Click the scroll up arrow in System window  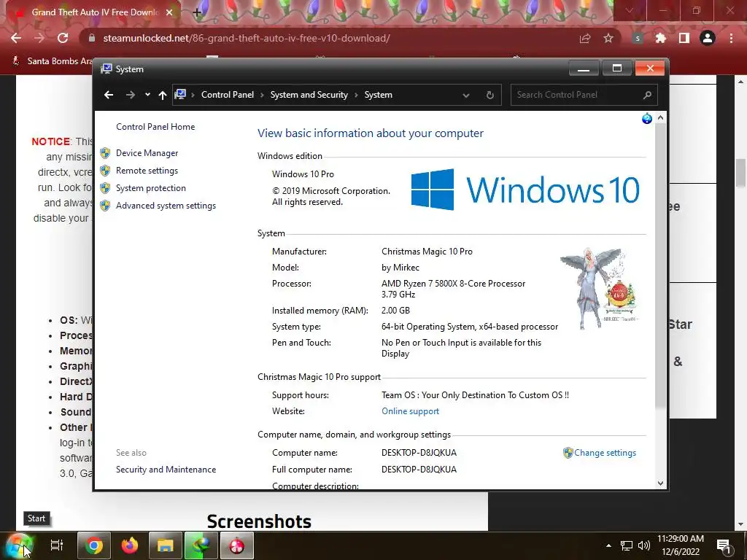click(660, 117)
